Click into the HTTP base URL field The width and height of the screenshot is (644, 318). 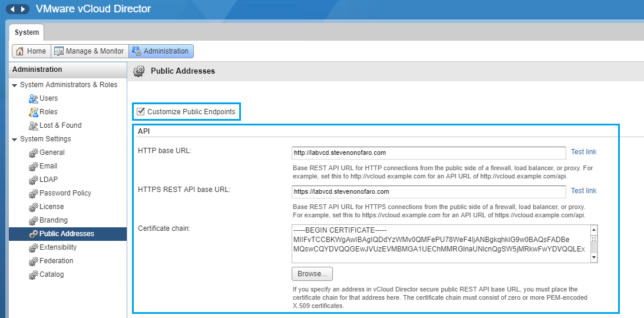[428, 153]
